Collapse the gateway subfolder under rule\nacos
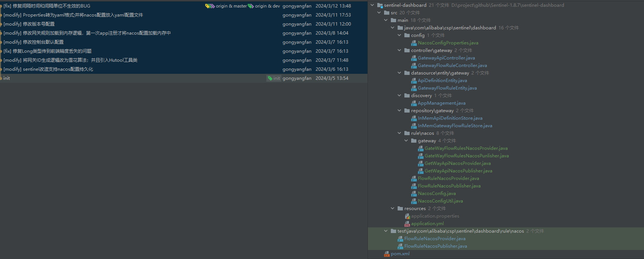 pos(406,141)
